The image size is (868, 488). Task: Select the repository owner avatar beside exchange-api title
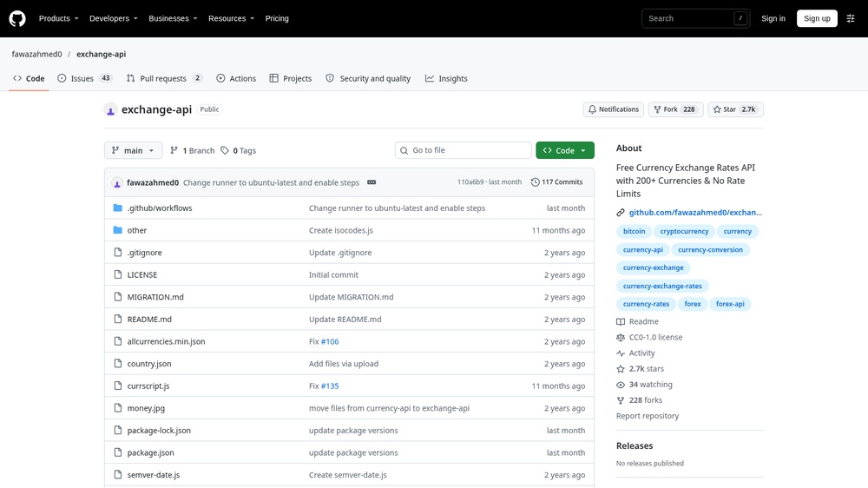click(111, 109)
